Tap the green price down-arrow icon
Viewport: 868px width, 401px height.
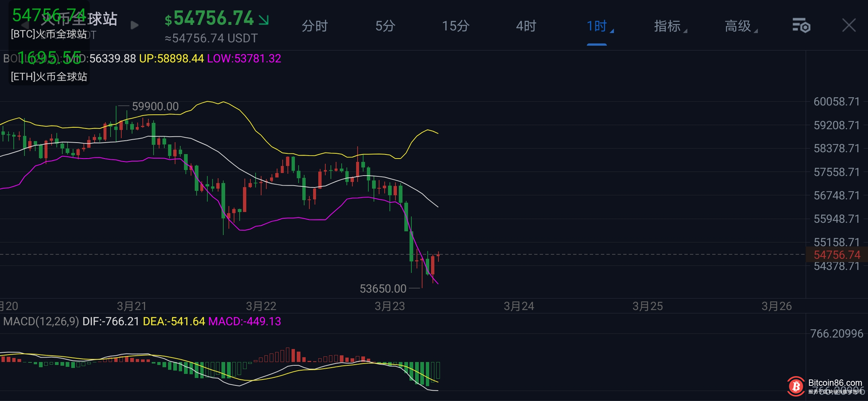[x=264, y=20]
